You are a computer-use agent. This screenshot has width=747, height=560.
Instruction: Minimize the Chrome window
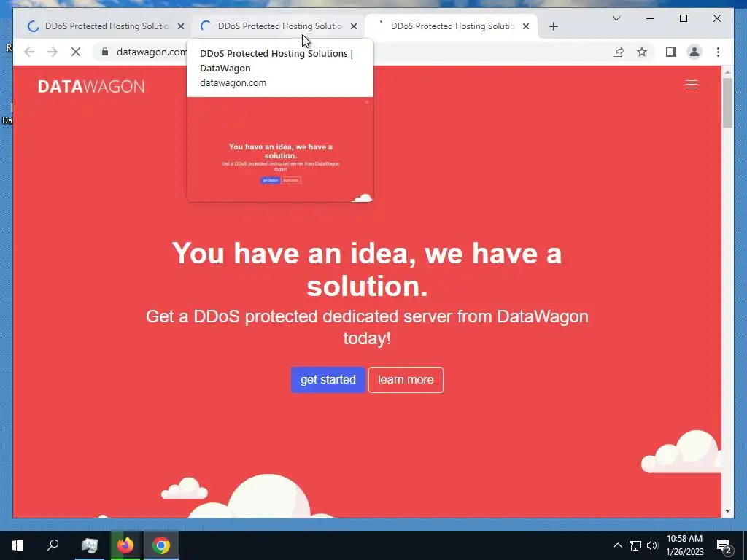650,18
